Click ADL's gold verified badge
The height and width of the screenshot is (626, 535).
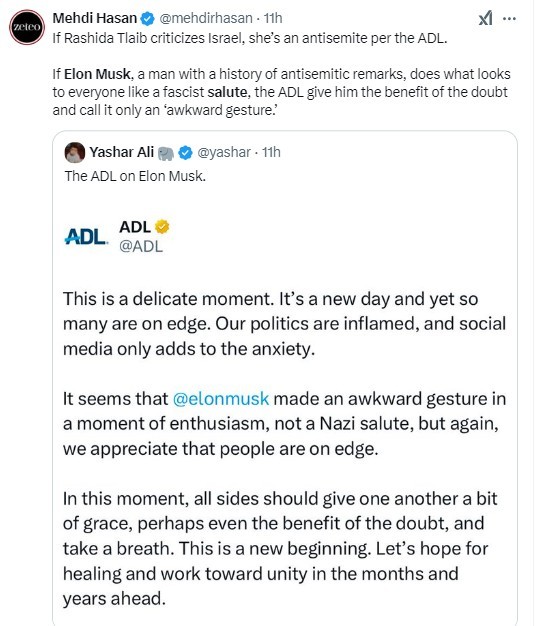tap(162, 227)
